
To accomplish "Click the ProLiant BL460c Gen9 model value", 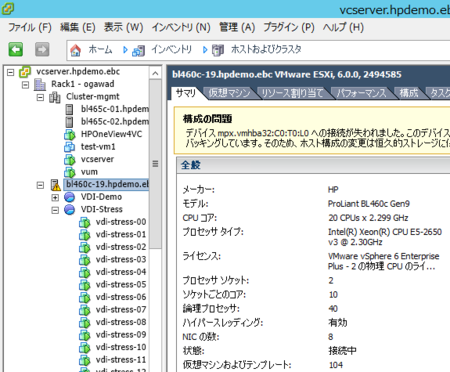I will coord(369,204).
